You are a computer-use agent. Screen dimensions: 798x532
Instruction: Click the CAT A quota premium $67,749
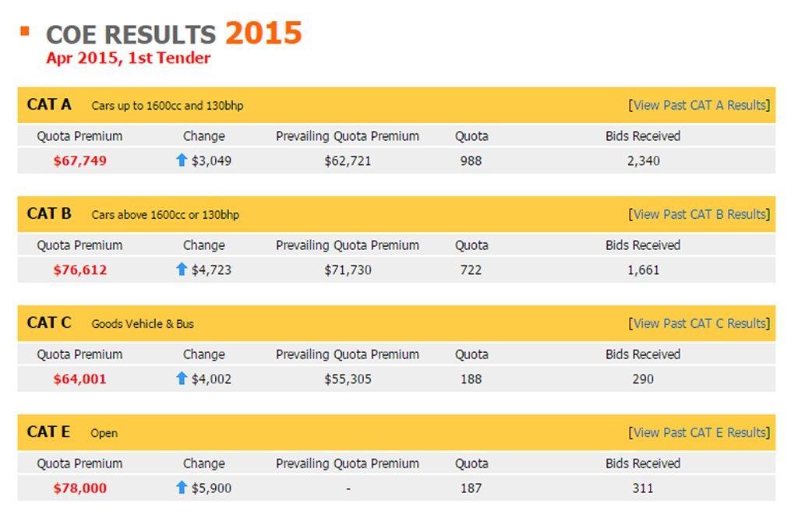click(x=80, y=161)
